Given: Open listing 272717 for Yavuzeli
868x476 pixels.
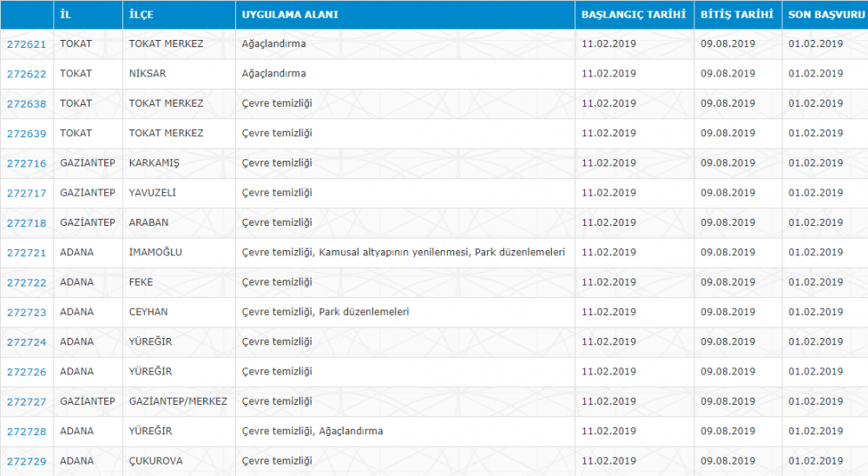Looking at the screenshot, I should [27, 194].
